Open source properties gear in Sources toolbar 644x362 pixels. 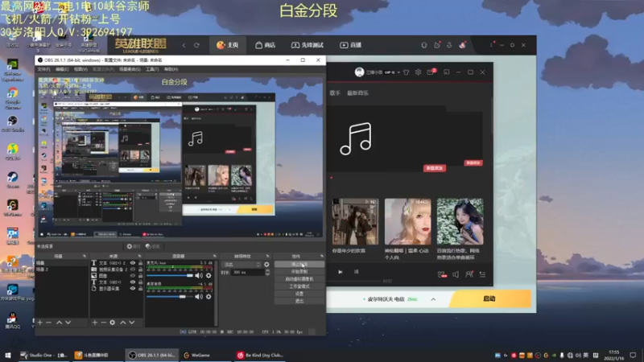tap(113, 323)
